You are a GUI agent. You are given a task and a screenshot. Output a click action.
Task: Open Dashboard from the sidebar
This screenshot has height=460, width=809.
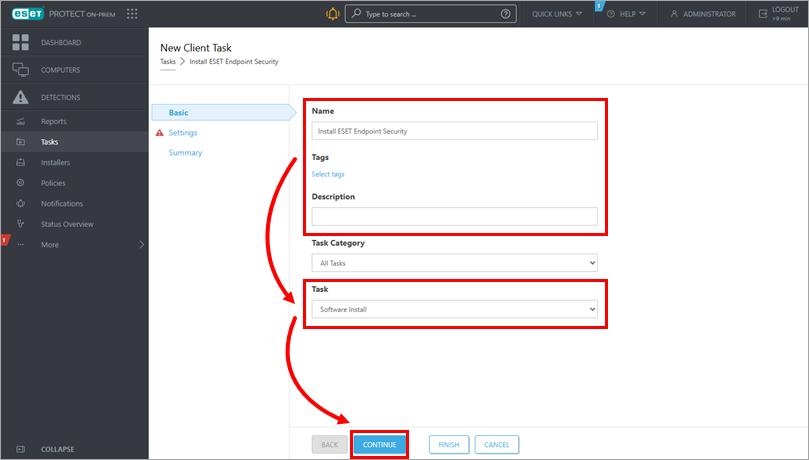coord(60,43)
